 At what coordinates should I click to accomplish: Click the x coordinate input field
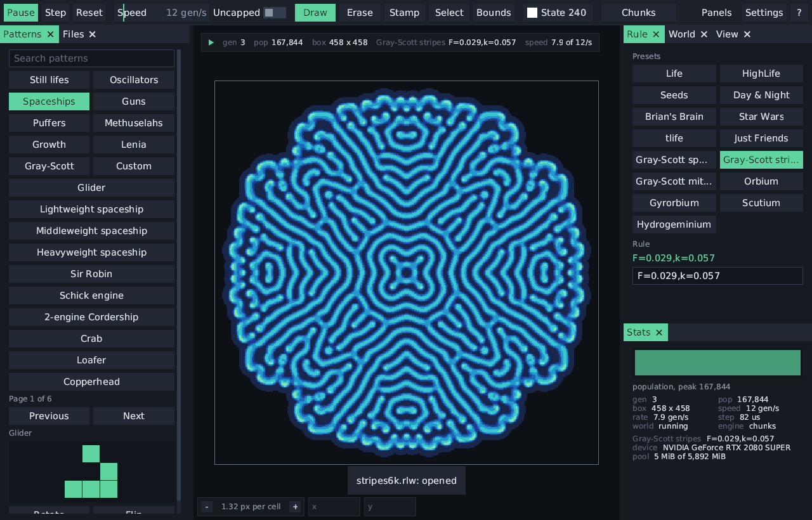pyautogui.click(x=334, y=507)
